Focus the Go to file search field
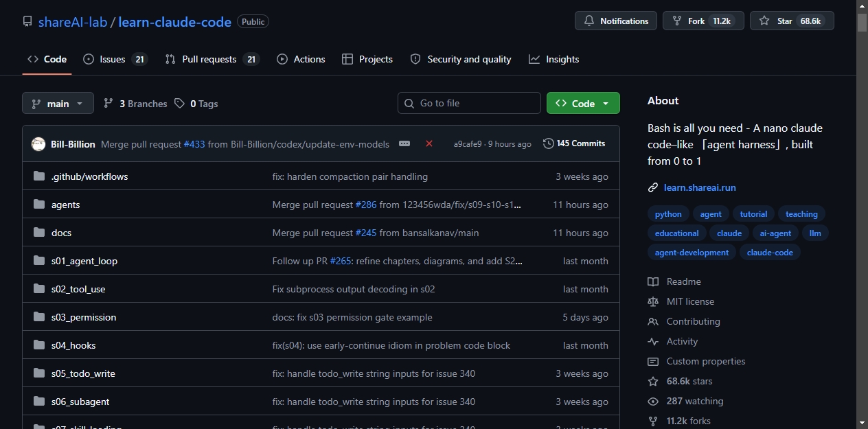 point(469,103)
